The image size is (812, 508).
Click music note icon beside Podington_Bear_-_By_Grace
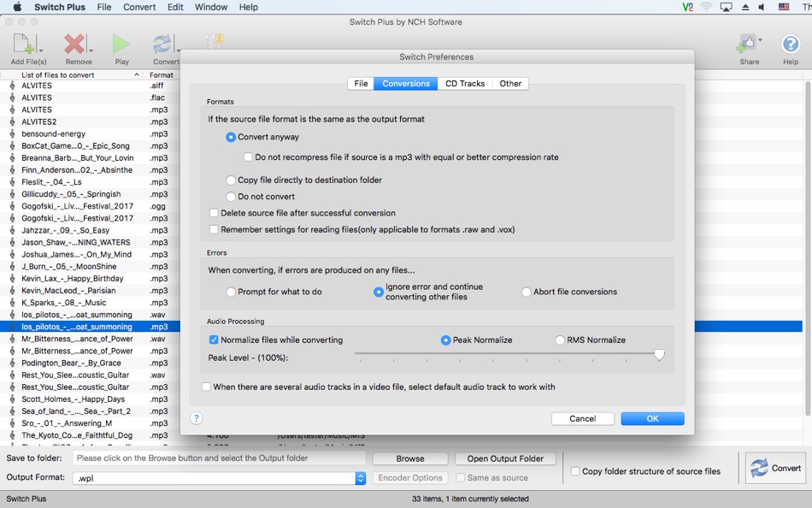click(x=12, y=363)
